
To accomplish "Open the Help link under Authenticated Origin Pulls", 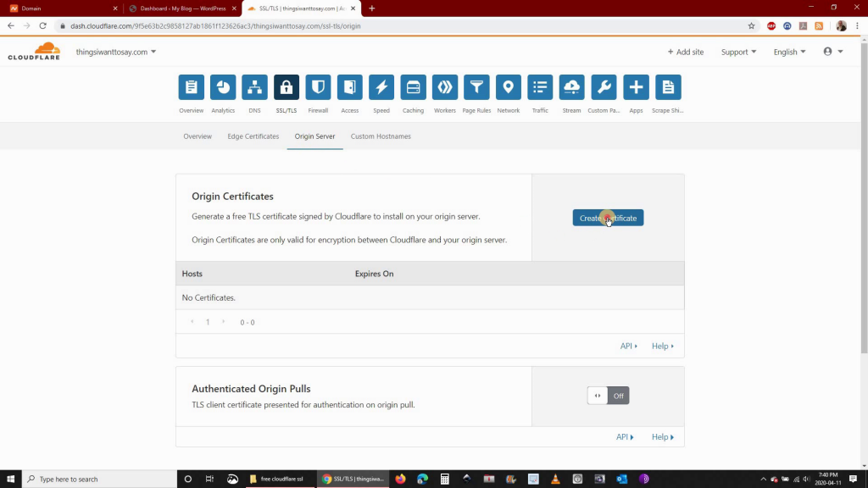I will pyautogui.click(x=663, y=437).
